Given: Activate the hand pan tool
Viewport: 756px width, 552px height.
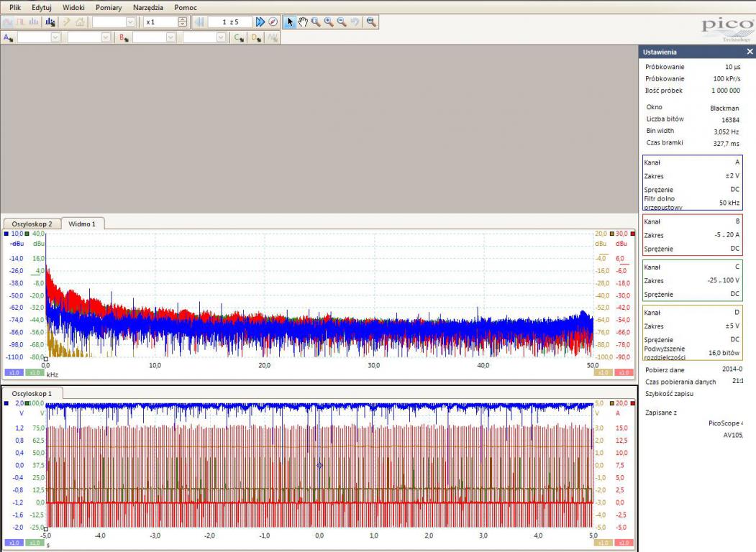Looking at the screenshot, I should coord(303,22).
